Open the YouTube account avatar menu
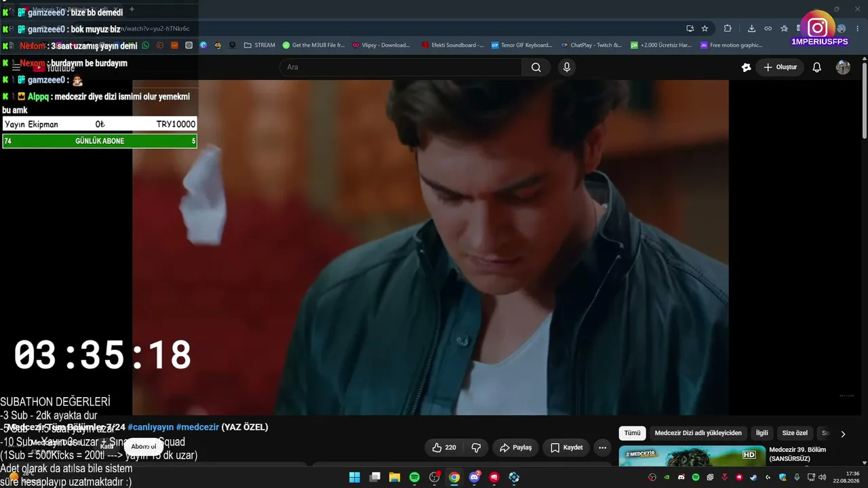 point(843,67)
